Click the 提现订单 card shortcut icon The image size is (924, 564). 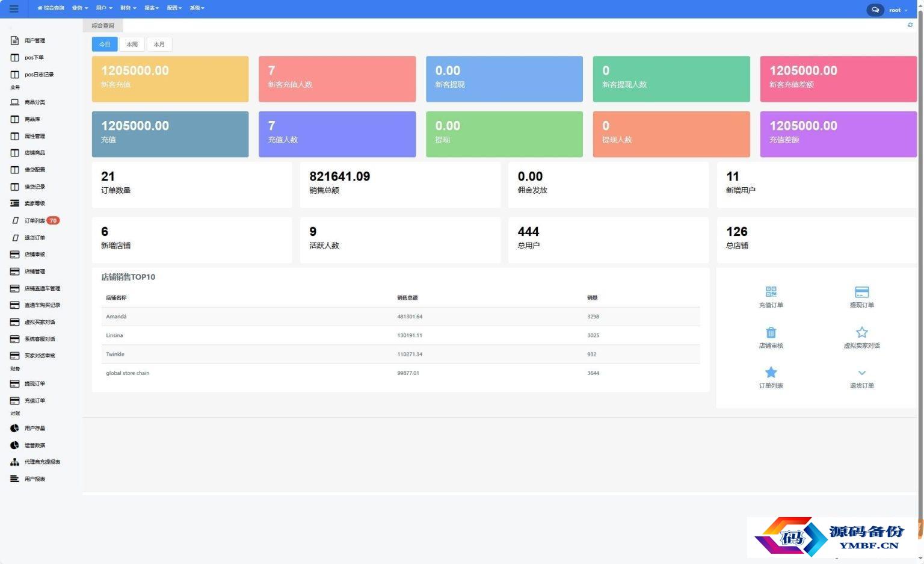tap(861, 292)
